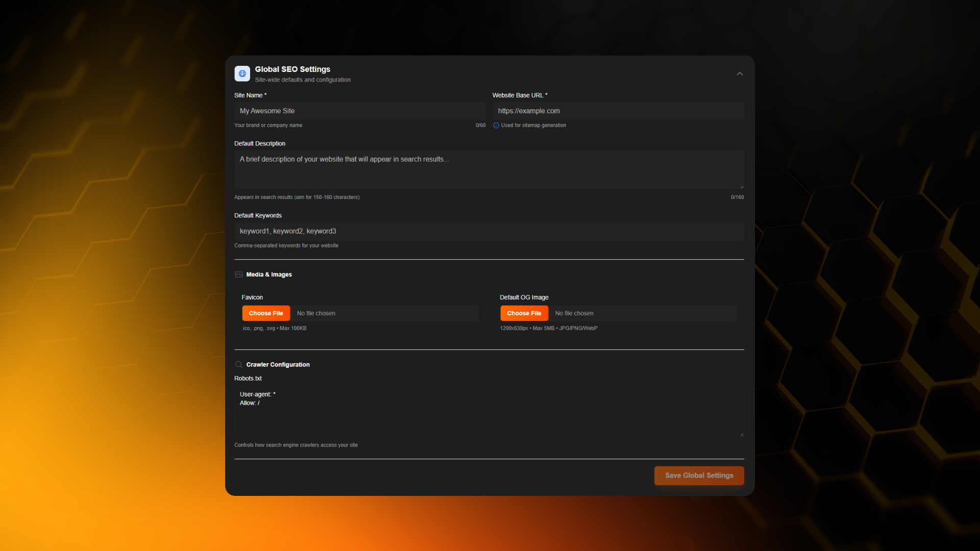The width and height of the screenshot is (980, 551).
Task: Click the Favicon 'No file chosen' text
Action: pos(316,313)
